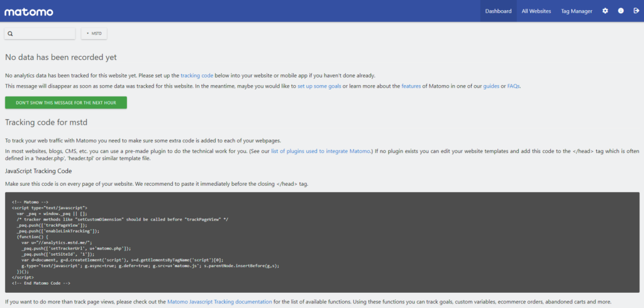Follow the tracking code link
The image size is (644, 308).
coord(197,76)
